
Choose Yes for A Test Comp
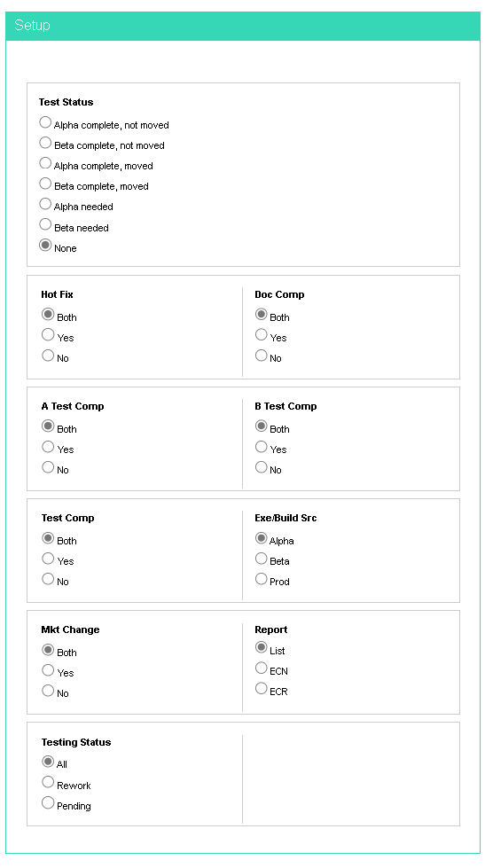[x=48, y=446]
